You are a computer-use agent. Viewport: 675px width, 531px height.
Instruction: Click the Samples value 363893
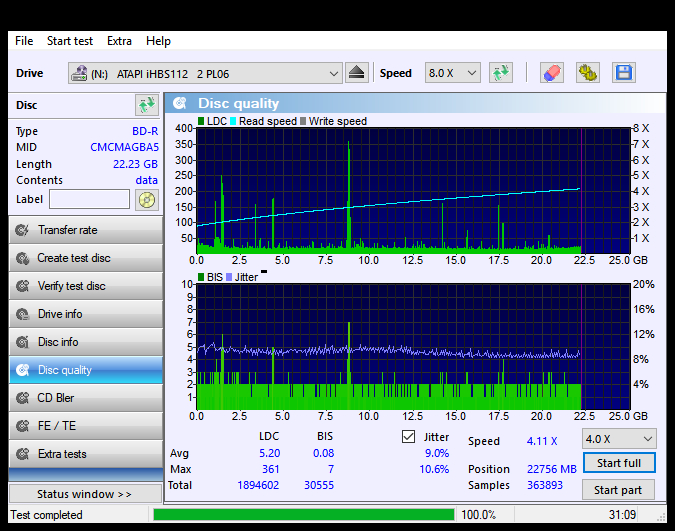tap(545, 485)
